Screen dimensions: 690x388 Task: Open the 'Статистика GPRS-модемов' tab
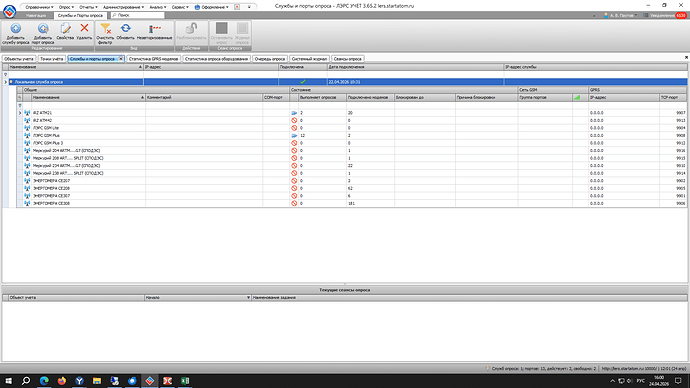153,59
